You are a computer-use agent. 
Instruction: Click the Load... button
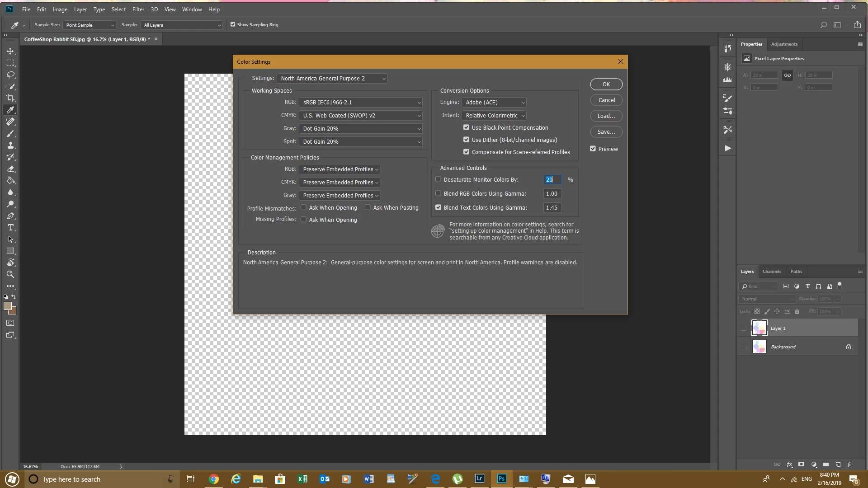tap(606, 116)
